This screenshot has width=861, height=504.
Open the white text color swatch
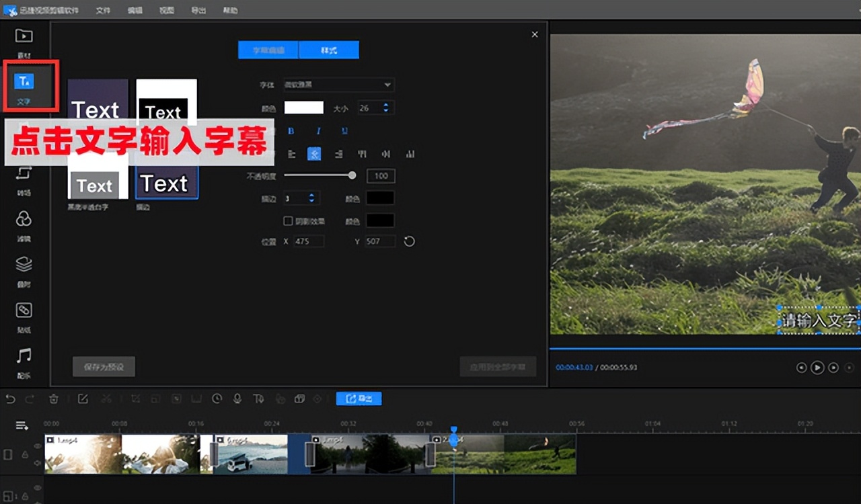tap(304, 108)
